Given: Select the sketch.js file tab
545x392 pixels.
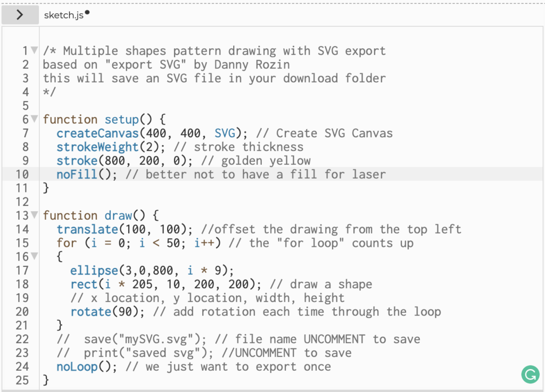Looking at the screenshot, I should click(63, 15).
